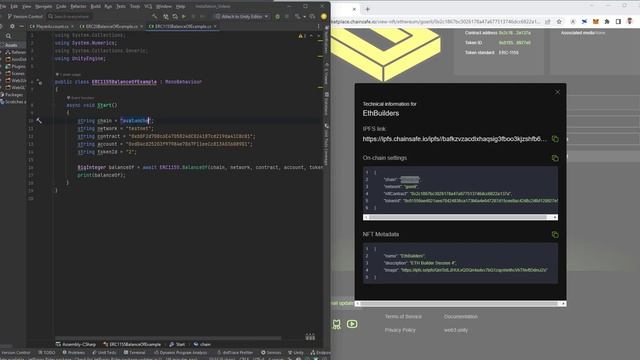Click the Debug gear icon beside Attach to Unity Editor
Screen dimensions: 640x360
tap(278, 16)
